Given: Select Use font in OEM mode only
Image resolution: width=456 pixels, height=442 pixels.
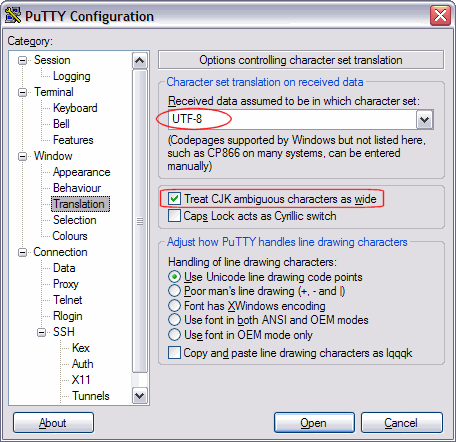Looking at the screenshot, I should (x=174, y=335).
